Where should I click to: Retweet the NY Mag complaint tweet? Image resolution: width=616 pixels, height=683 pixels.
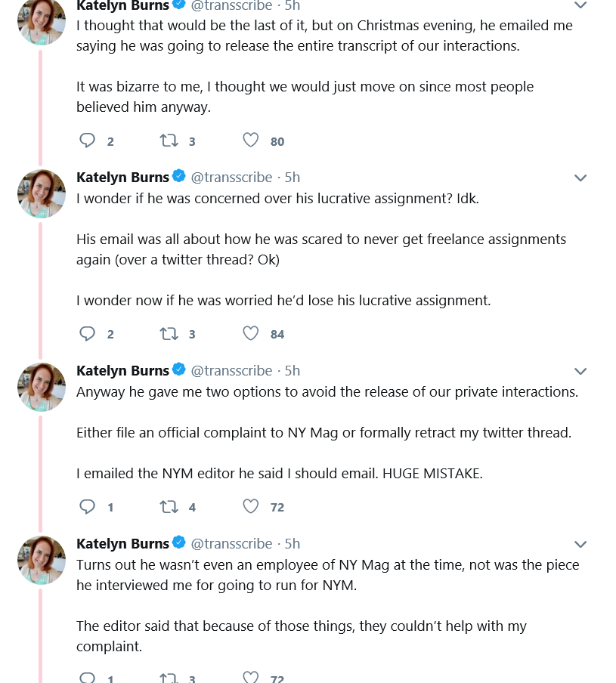[x=169, y=507]
